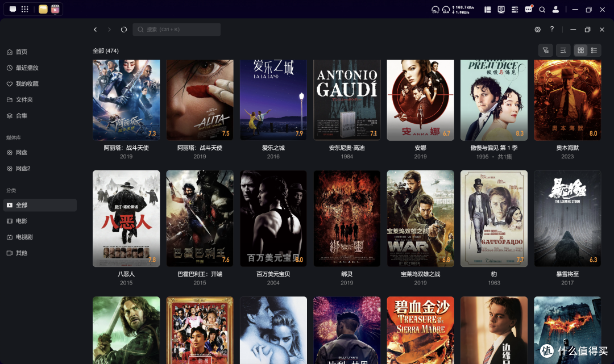The width and height of the screenshot is (614, 364).
Task: Click the 八恶人 title link
Action: pyautogui.click(x=126, y=274)
